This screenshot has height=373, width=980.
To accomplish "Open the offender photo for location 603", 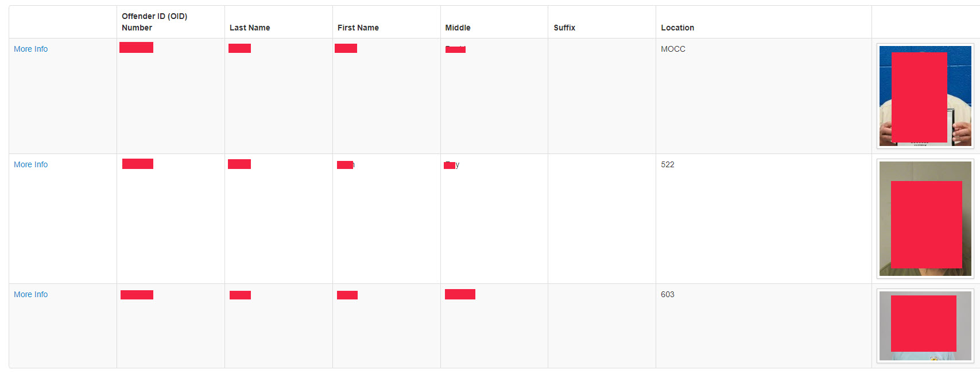I will (x=925, y=325).
